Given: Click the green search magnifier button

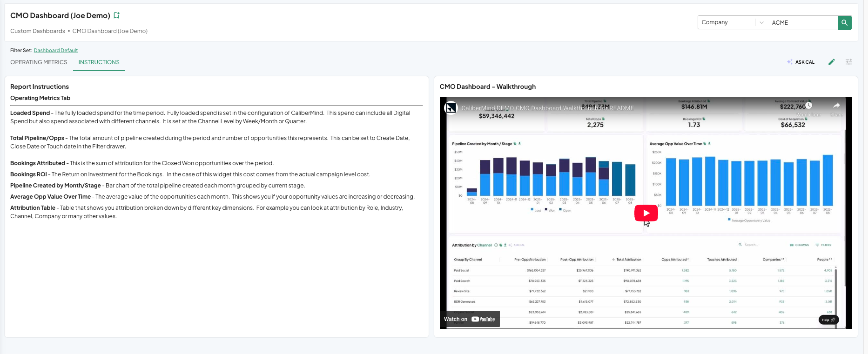Looking at the screenshot, I should point(845,22).
